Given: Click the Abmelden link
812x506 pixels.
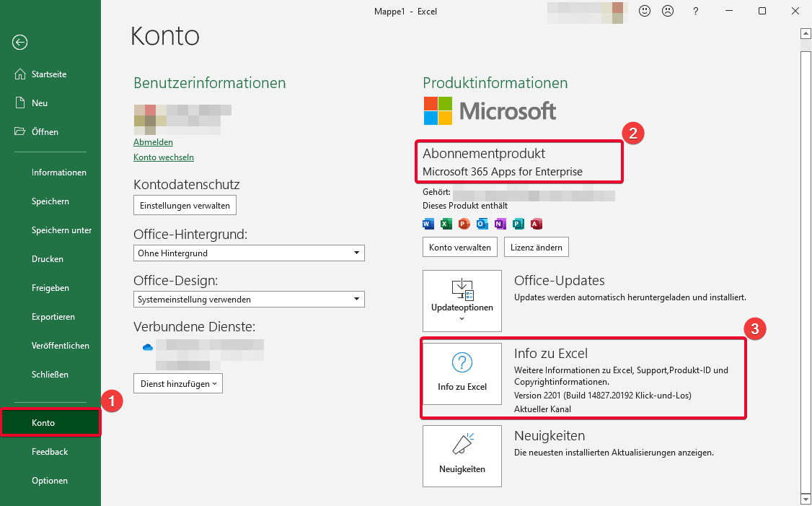Looking at the screenshot, I should [x=154, y=142].
